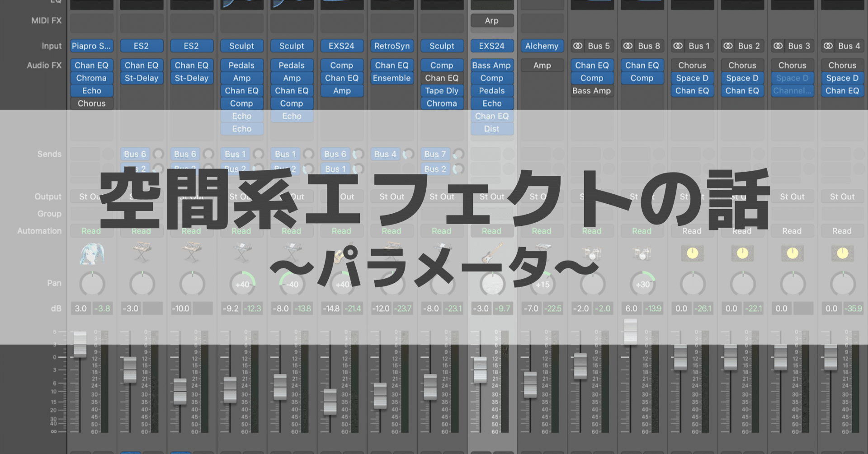Open St Out output menu on Bus 4 channel
This screenshot has height=454, width=868.
842,197
